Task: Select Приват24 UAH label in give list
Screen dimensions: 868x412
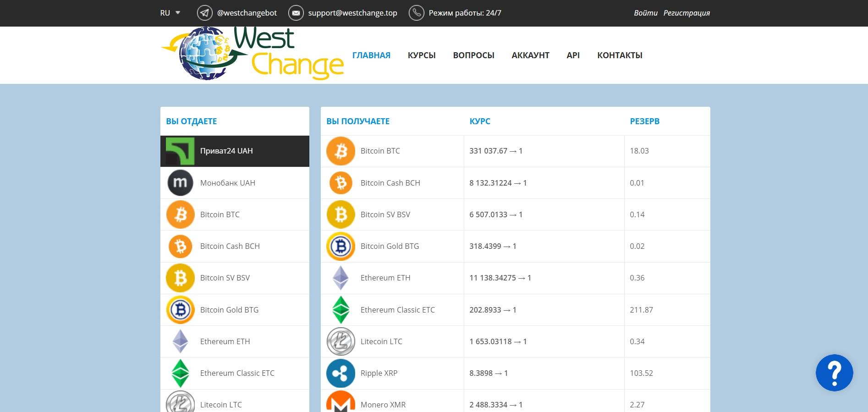Action: pyautogui.click(x=226, y=151)
